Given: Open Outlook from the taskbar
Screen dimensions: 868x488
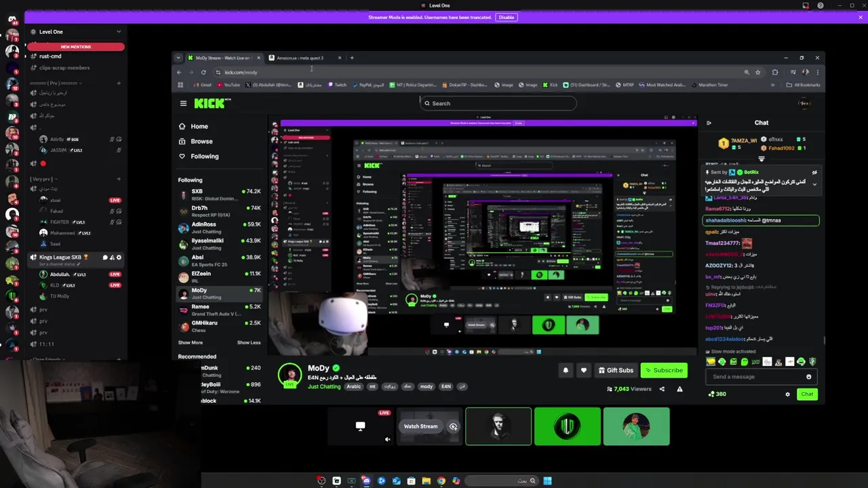Looking at the screenshot, I should pos(396,481).
